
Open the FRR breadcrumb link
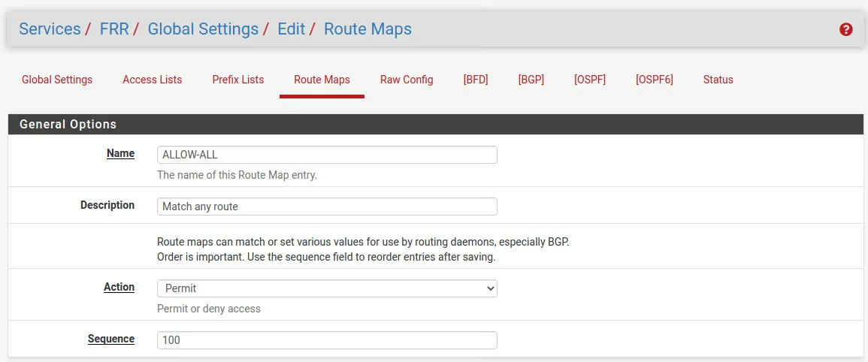114,29
